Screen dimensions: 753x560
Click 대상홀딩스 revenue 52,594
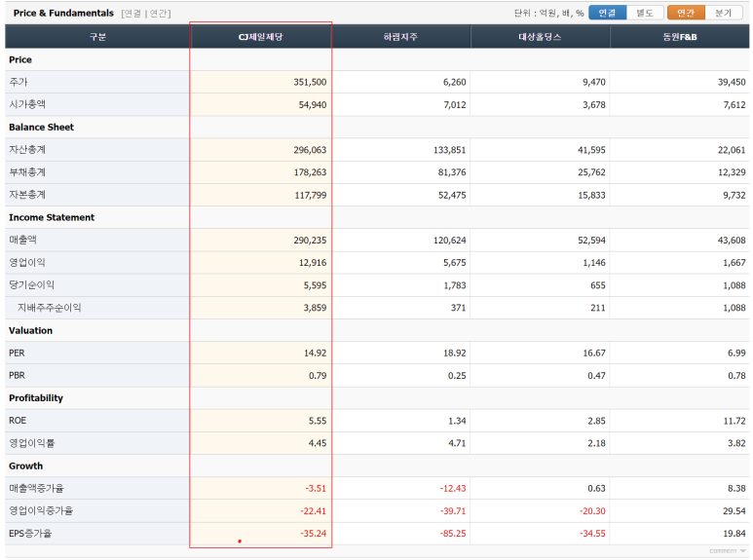[x=591, y=241]
